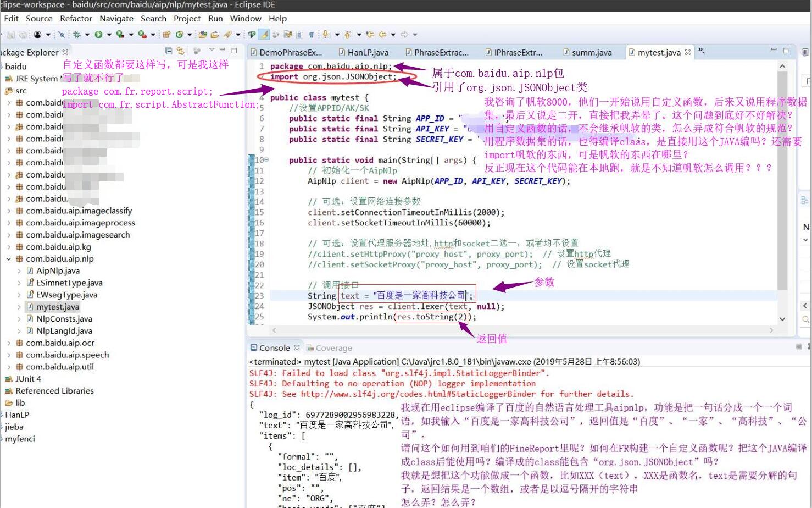Click the Debug bug icon
The height and width of the screenshot is (508, 812).
coord(76,35)
